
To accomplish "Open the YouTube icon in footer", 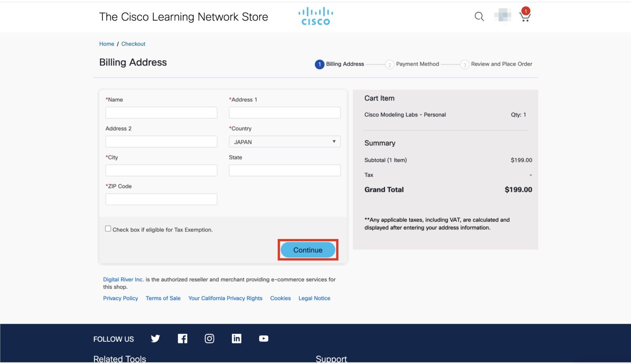I will pos(264,339).
